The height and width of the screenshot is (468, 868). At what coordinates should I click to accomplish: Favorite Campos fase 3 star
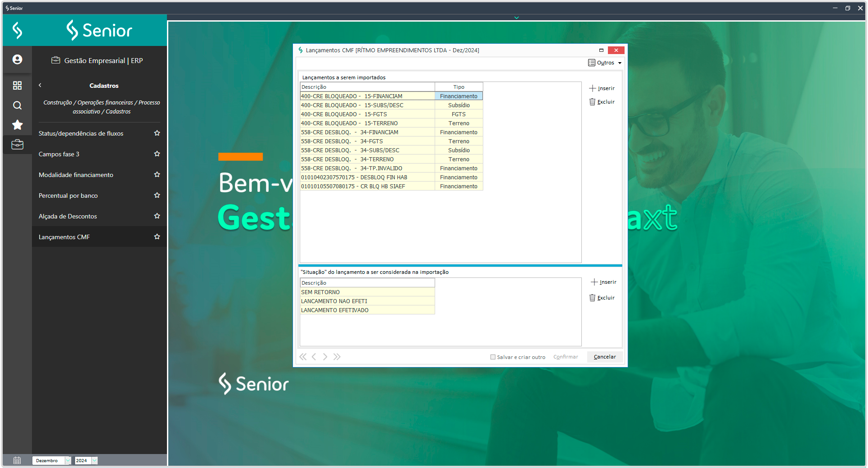click(157, 154)
